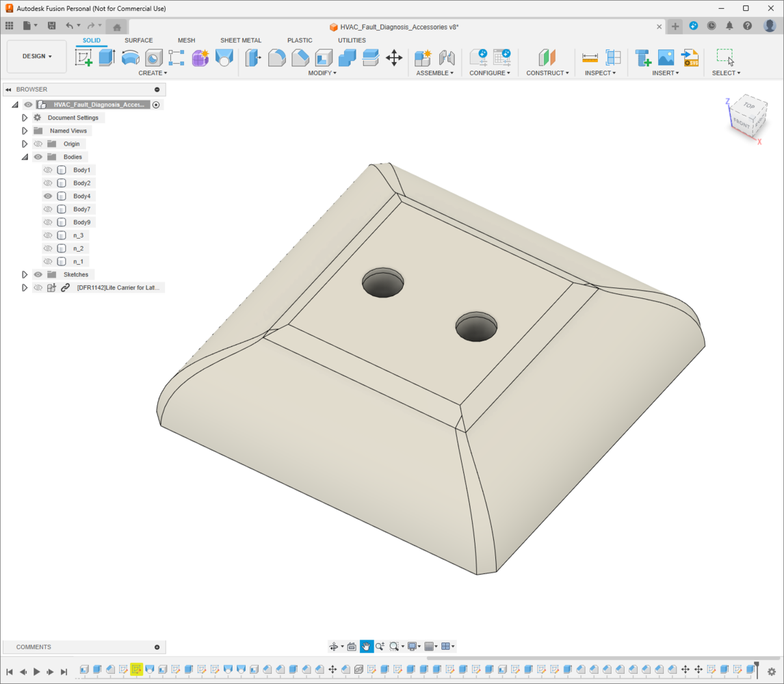Screen dimensions: 784x684
Task: Select the Create Form tool
Action: (x=200, y=58)
